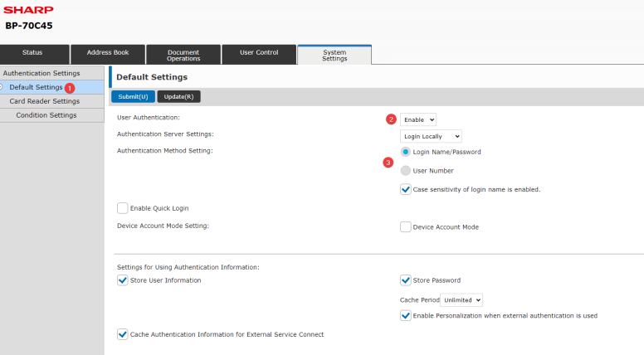Expand User Authentication Enable dropdown
The image size is (644, 355).
[x=418, y=119]
